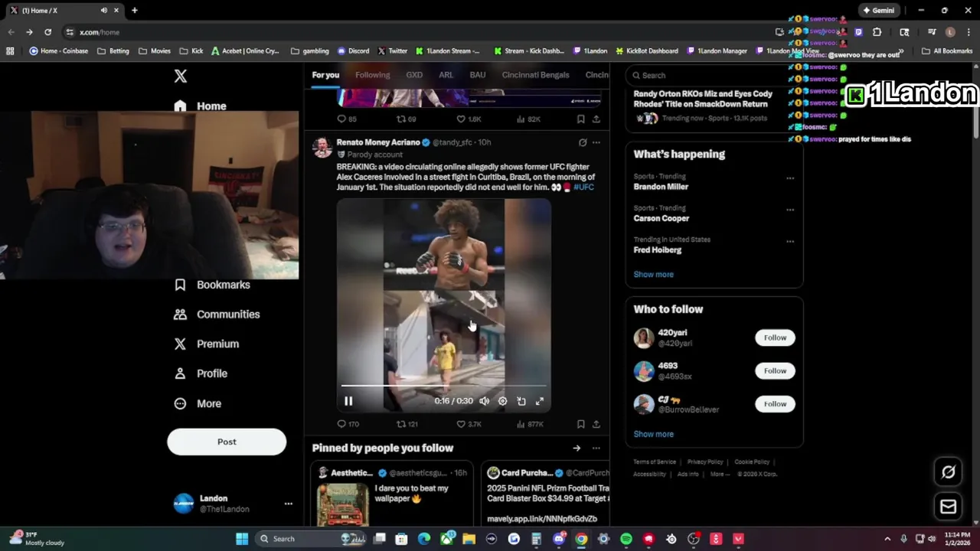Bookmark the upper post with 82K views
This screenshot has width=980, height=551.
coord(580,119)
